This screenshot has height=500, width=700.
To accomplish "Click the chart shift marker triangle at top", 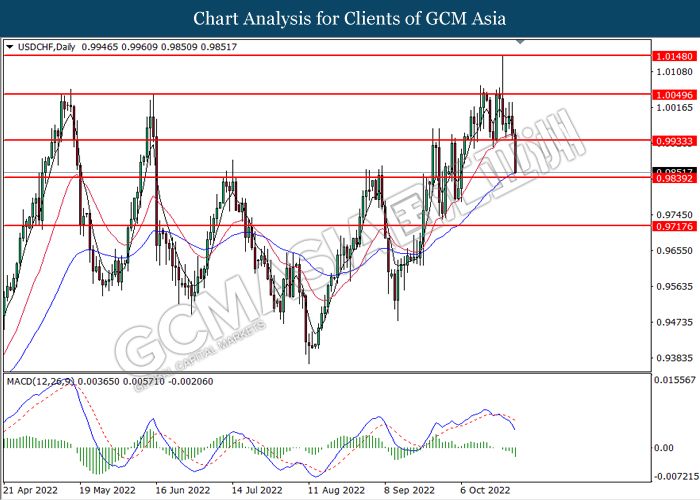I will (x=520, y=42).
